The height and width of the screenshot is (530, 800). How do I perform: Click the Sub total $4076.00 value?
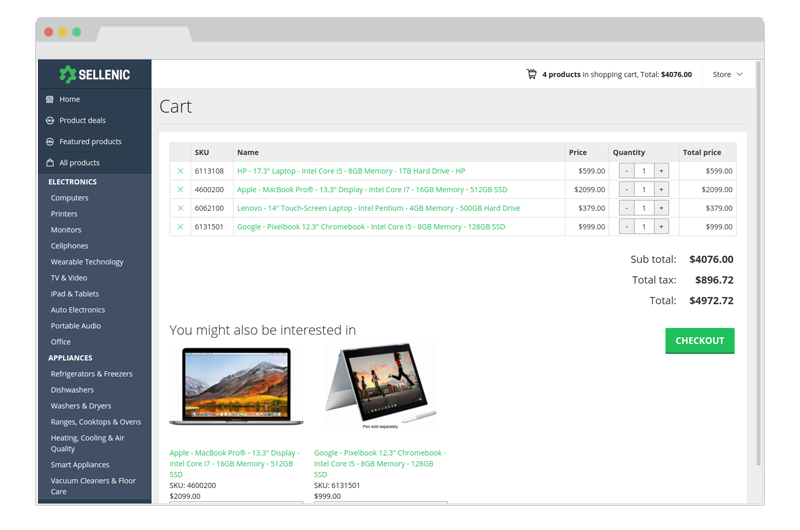[x=711, y=259]
